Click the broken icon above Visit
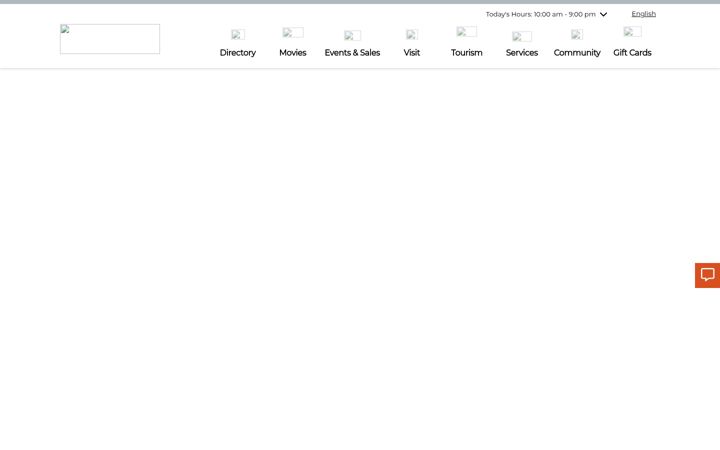This screenshot has width=720, height=450. pos(411,34)
